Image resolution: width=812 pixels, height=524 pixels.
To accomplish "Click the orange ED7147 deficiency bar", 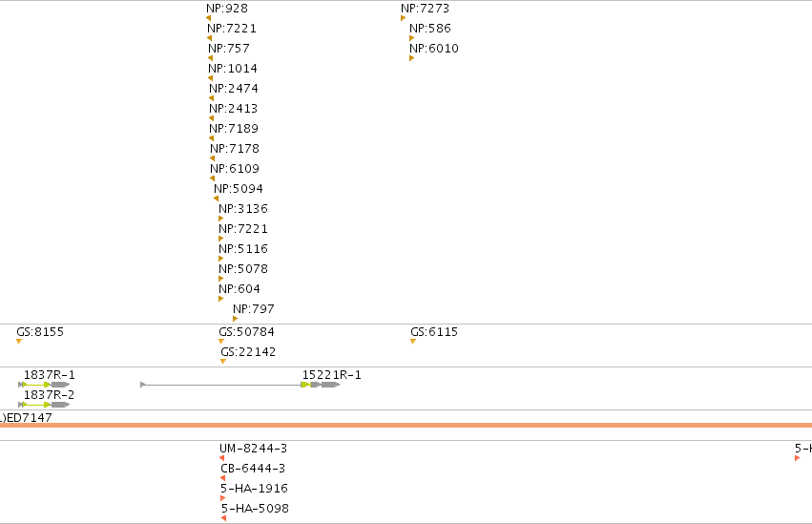I will [x=406, y=426].
